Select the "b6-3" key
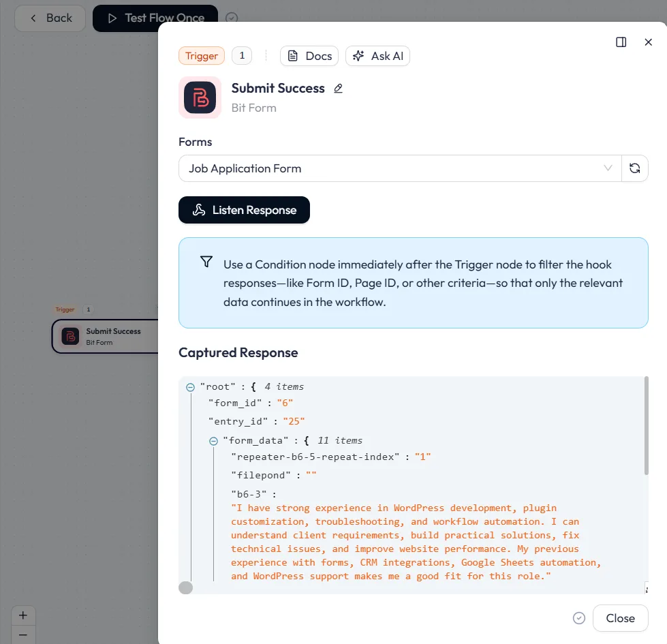 pyautogui.click(x=249, y=494)
